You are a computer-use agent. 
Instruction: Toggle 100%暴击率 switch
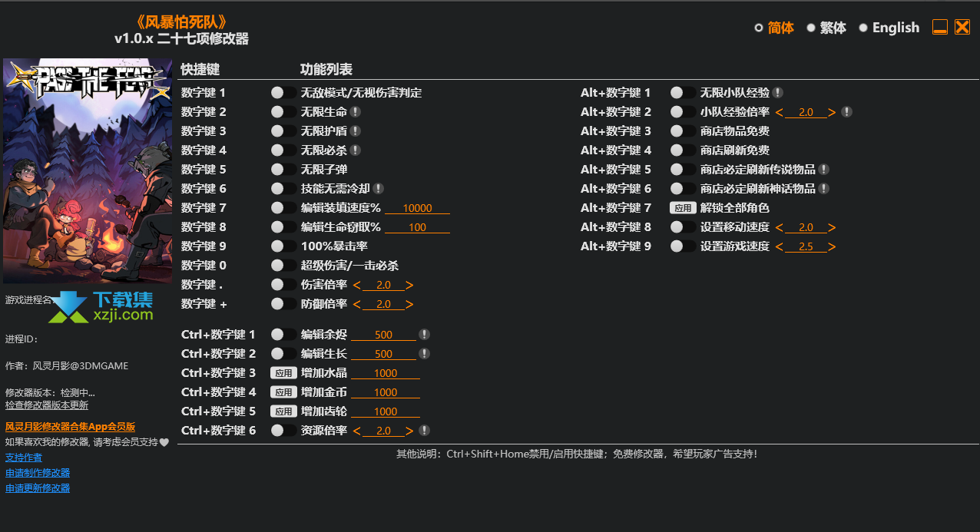point(283,246)
